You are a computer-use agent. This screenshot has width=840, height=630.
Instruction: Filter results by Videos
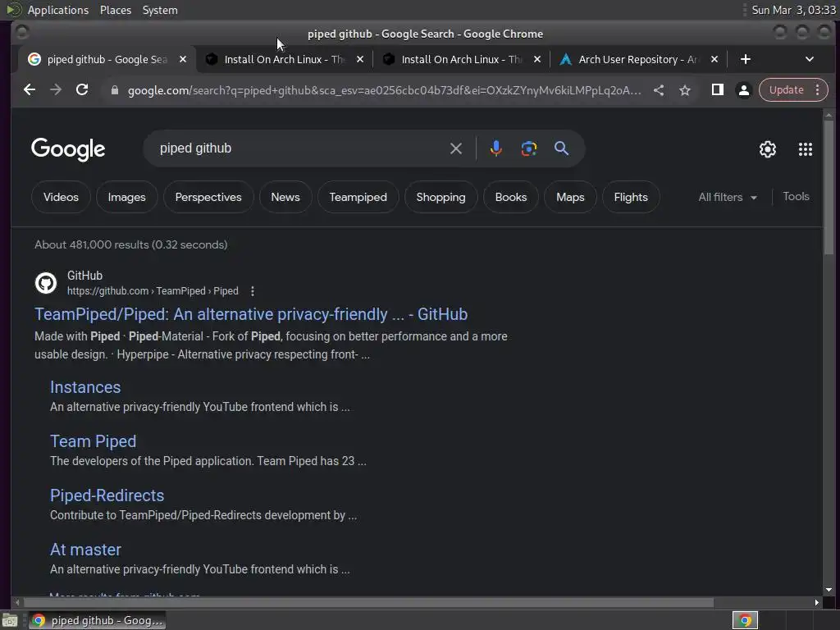tap(61, 197)
